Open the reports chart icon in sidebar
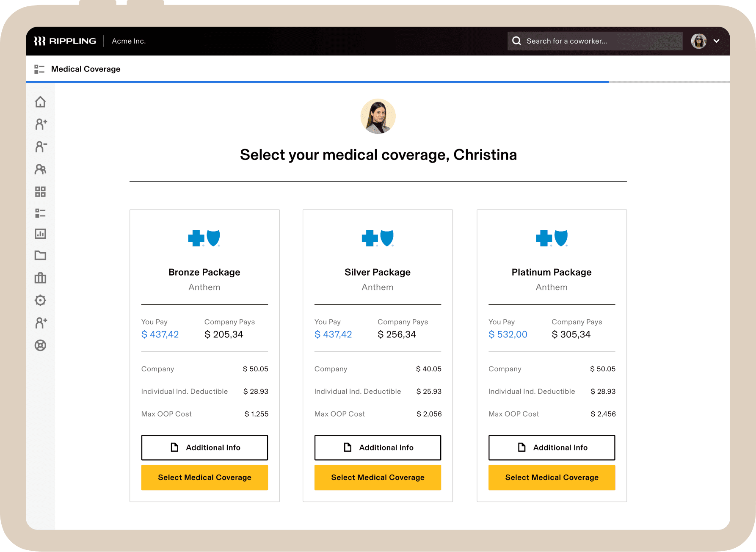 point(40,234)
